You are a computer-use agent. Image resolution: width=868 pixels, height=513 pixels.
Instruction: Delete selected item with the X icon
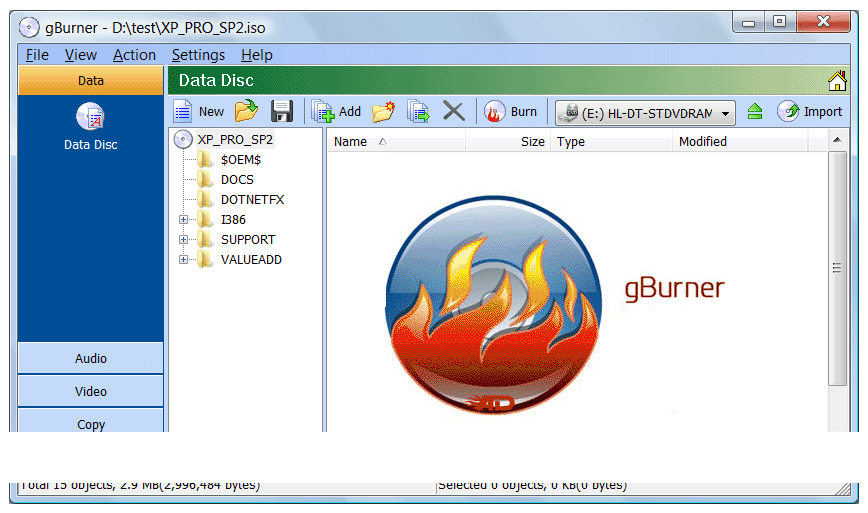coord(453,111)
